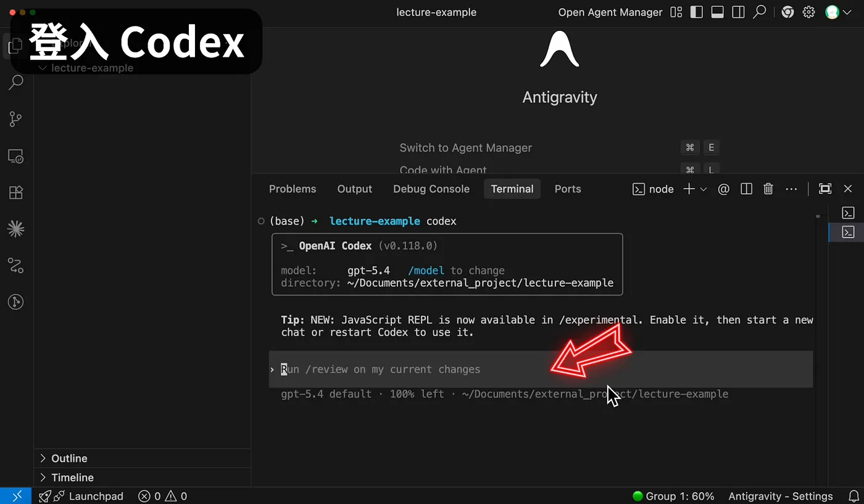Toggle the secondary sidebar visibility
This screenshot has width=864, height=504.
pyautogui.click(x=738, y=12)
